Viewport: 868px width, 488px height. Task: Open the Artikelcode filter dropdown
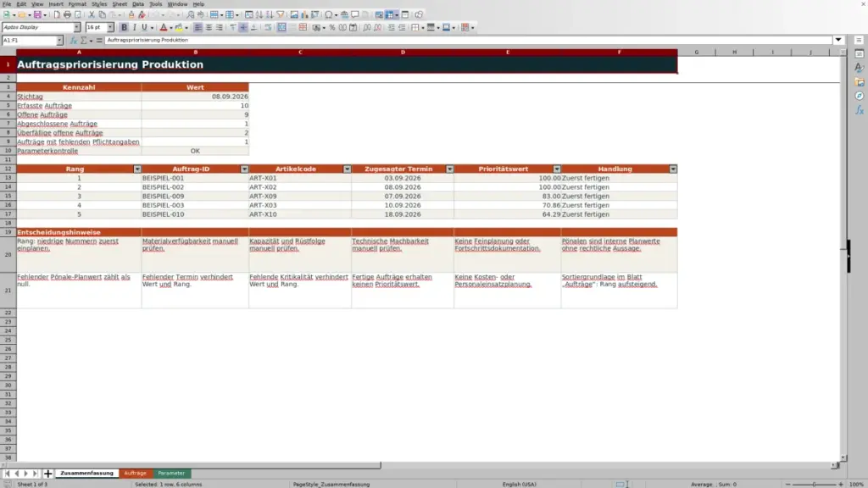click(x=347, y=169)
